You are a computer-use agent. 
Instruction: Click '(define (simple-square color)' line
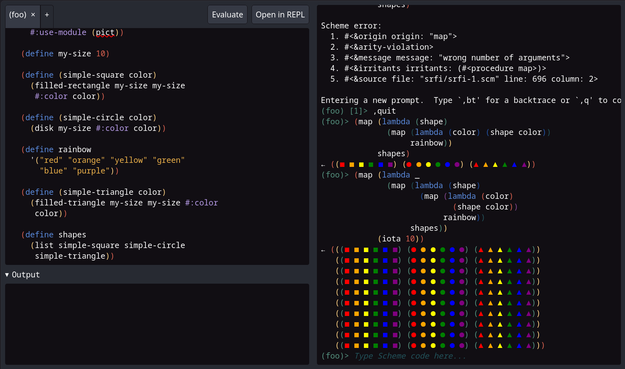click(89, 75)
